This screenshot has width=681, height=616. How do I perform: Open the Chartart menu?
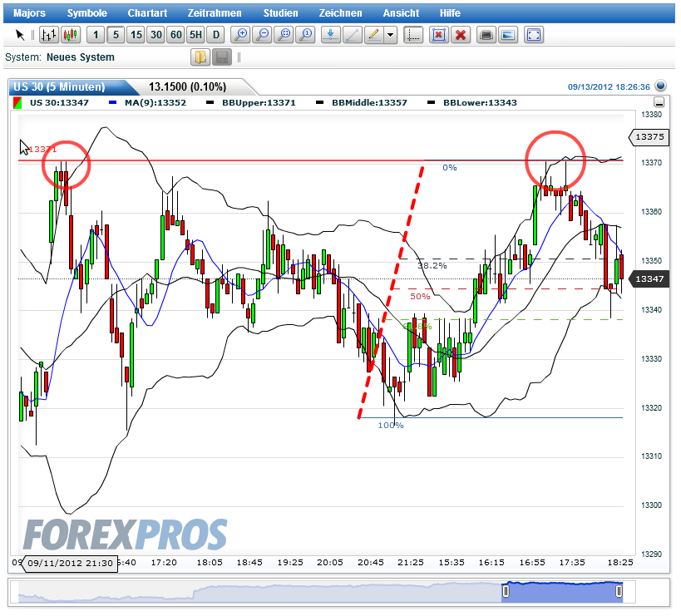point(147,12)
